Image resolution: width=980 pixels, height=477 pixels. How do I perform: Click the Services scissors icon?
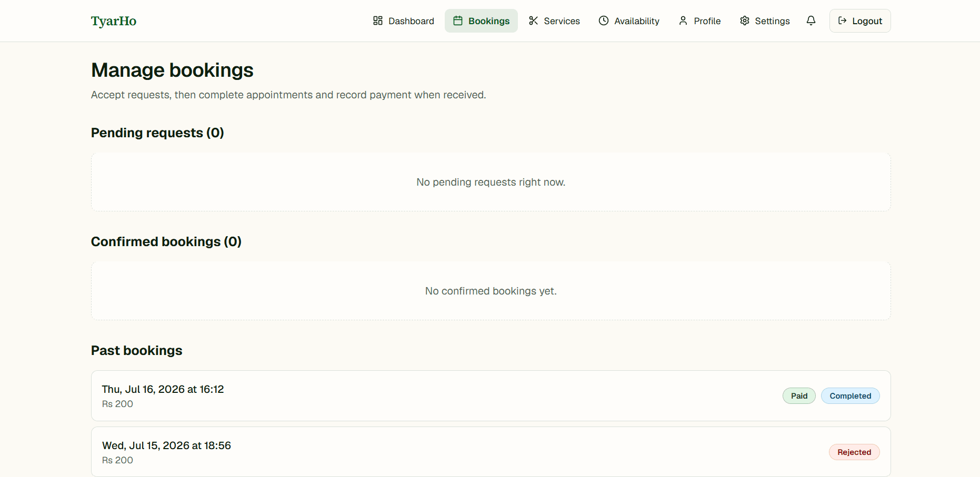[533, 21]
